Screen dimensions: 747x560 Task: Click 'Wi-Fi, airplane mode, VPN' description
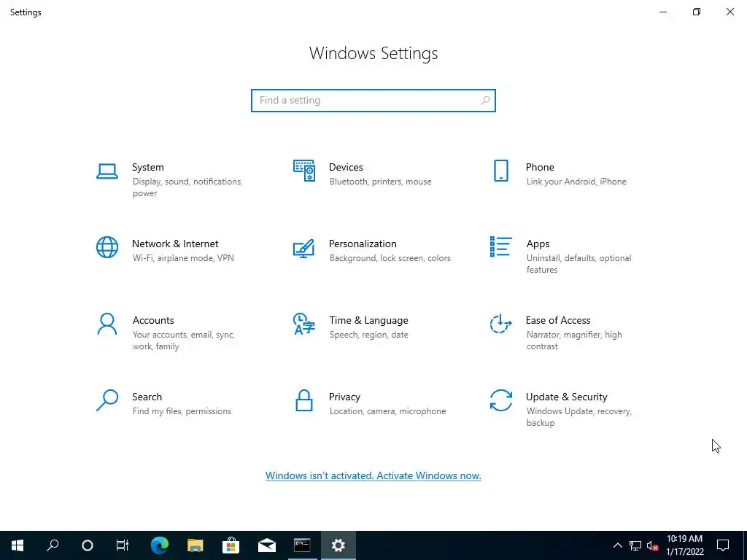click(x=183, y=258)
